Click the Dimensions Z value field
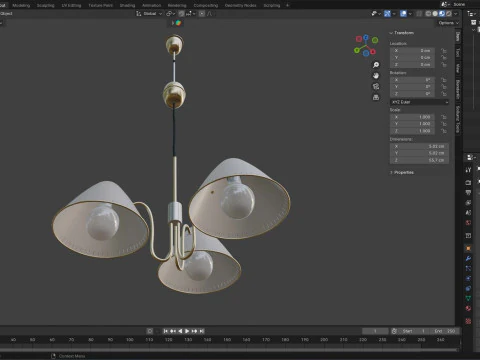The height and width of the screenshot is (360, 480). 419,160
